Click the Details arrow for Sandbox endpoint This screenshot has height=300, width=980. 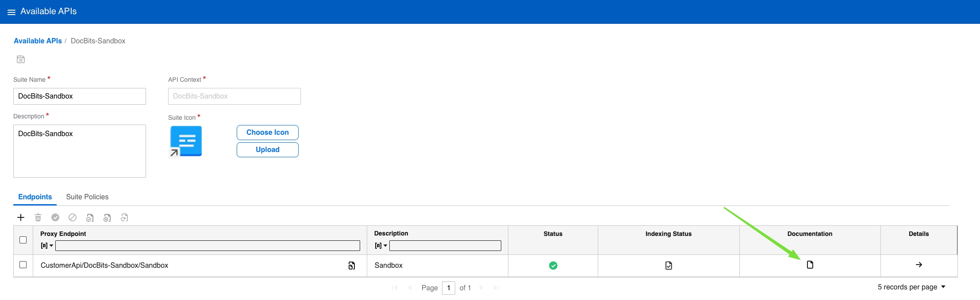(x=919, y=265)
